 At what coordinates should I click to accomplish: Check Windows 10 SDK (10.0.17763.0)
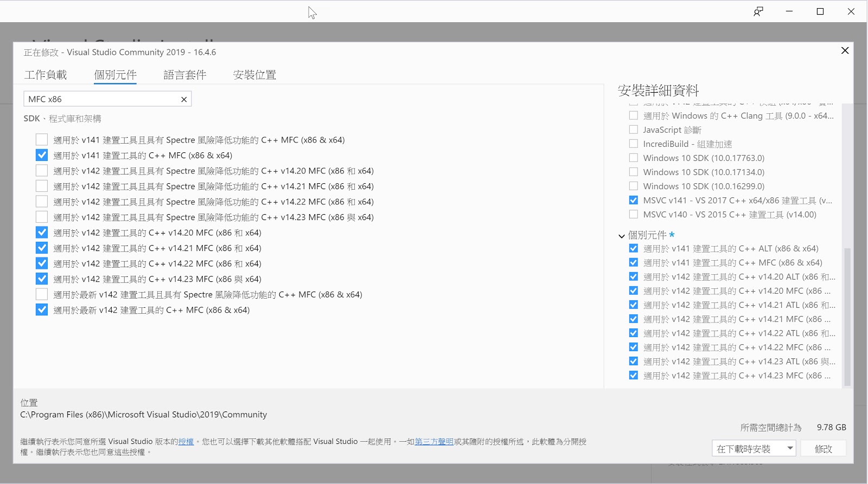pyautogui.click(x=633, y=158)
